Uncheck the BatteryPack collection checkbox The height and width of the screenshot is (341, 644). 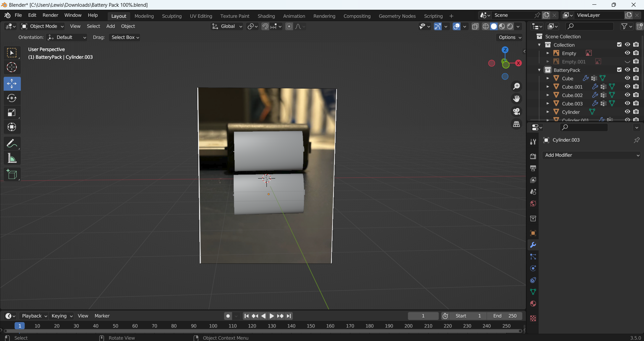(x=619, y=70)
